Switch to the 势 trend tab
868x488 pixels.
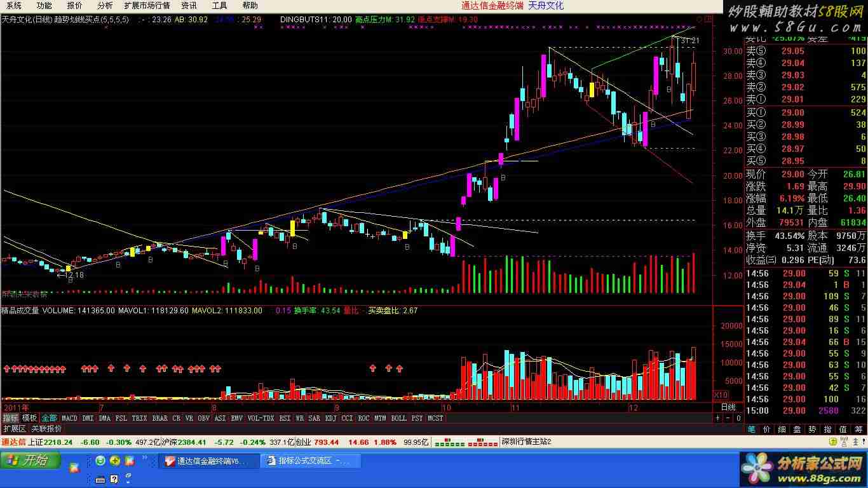813,430
